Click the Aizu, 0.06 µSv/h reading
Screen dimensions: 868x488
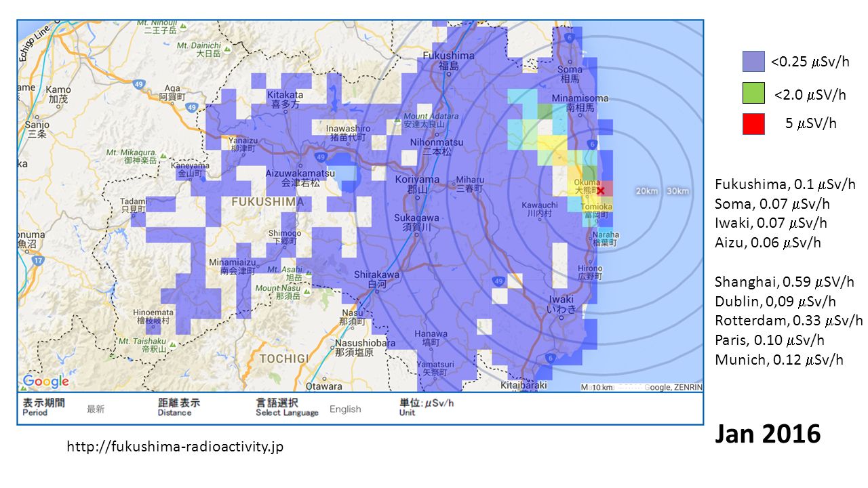pos(768,243)
